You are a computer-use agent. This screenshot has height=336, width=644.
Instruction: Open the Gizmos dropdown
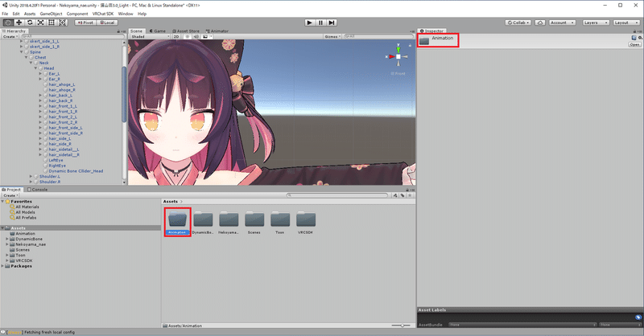(x=332, y=36)
